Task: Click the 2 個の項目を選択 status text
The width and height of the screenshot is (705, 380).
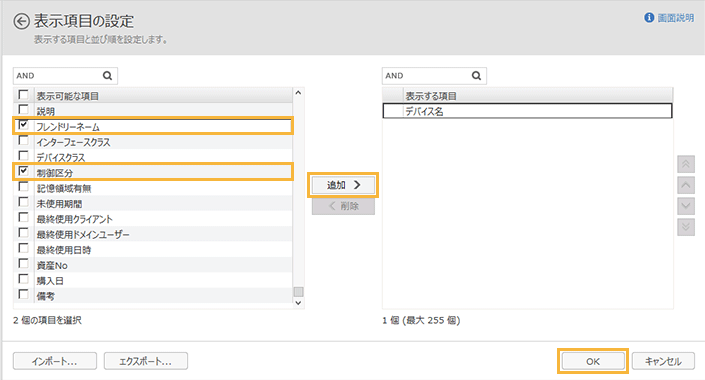Action: tap(47, 320)
